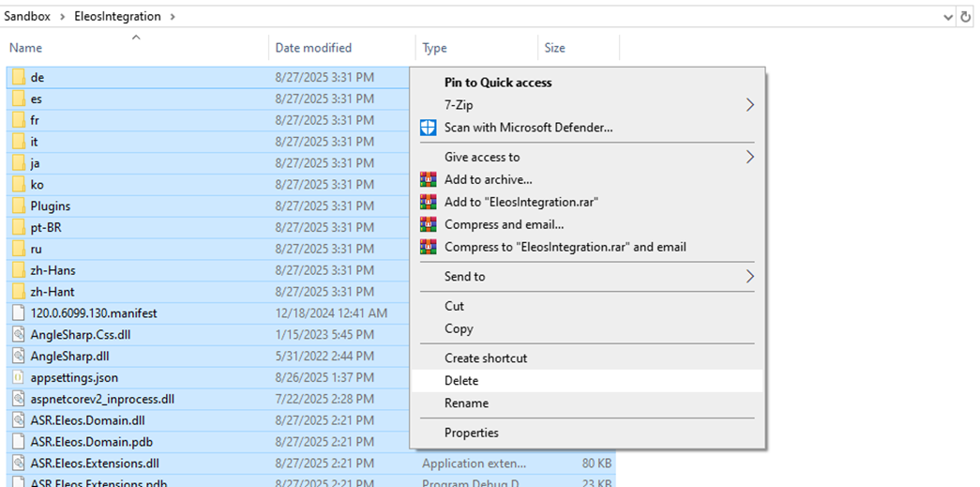The width and height of the screenshot is (980, 487).
Task: Click the ASR.Eleos.Domain.pdb file icon
Action: 19,441
